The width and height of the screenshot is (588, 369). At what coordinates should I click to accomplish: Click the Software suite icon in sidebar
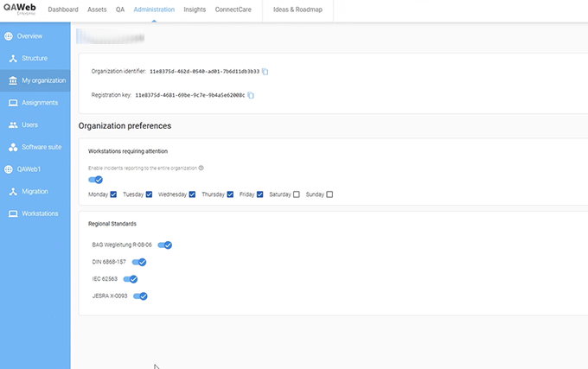[x=13, y=147]
